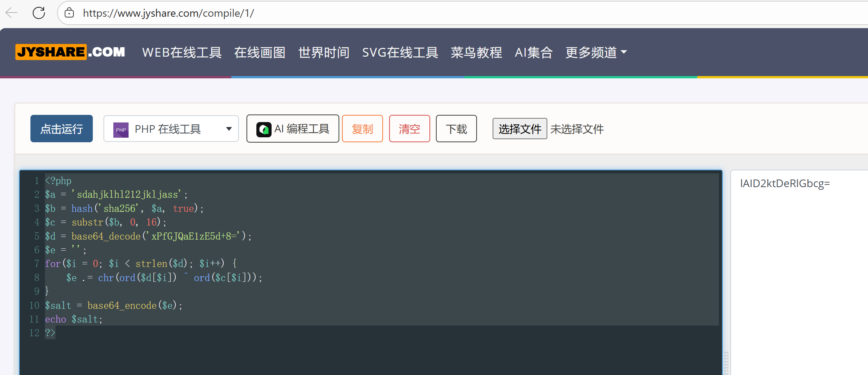
Task: Click the browser back arrow
Action: click(11, 13)
